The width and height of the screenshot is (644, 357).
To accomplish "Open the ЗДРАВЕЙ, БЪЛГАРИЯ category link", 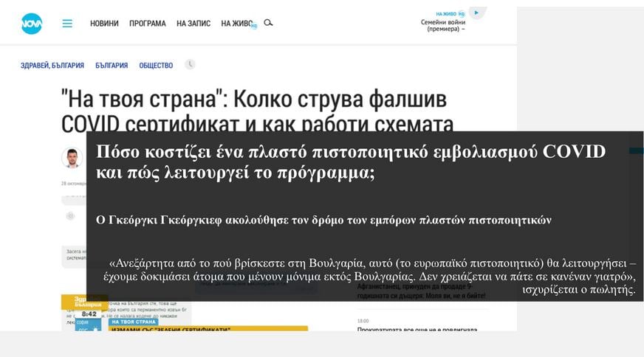I will click(x=52, y=65).
